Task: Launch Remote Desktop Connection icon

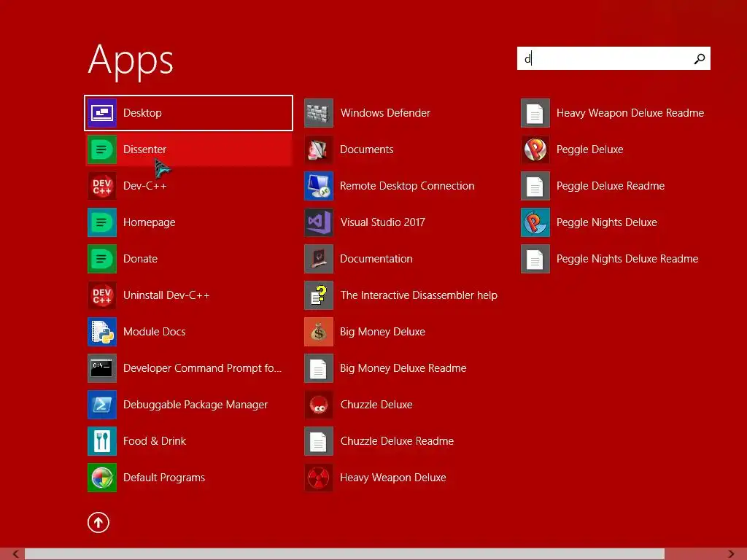Action: click(x=319, y=186)
